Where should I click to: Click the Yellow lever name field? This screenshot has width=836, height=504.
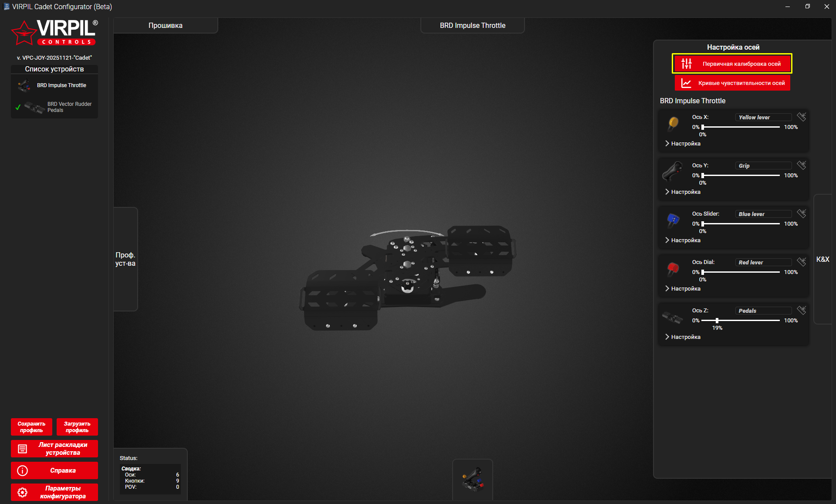tap(763, 117)
